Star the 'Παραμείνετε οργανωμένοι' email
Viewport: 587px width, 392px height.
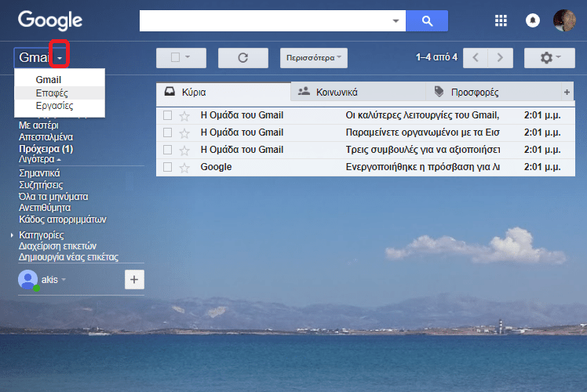pyautogui.click(x=184, y=132)
